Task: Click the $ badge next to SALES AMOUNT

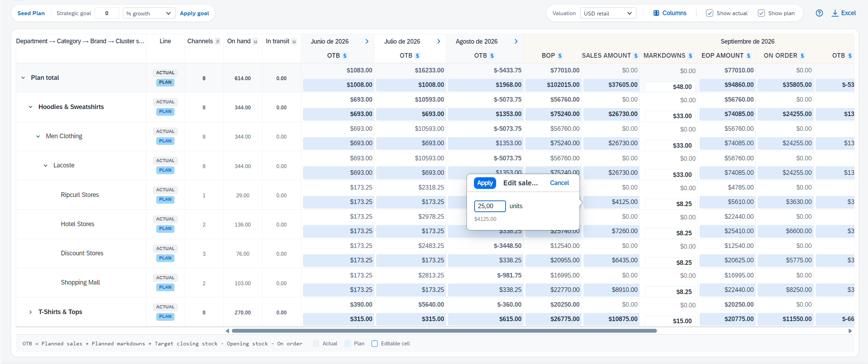Action: (635, 56)
